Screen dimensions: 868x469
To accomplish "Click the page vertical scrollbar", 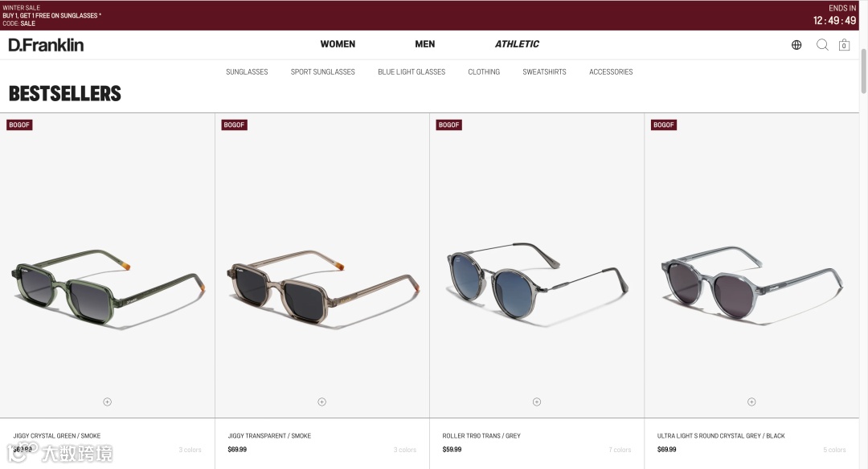I will tap(863, 71).
